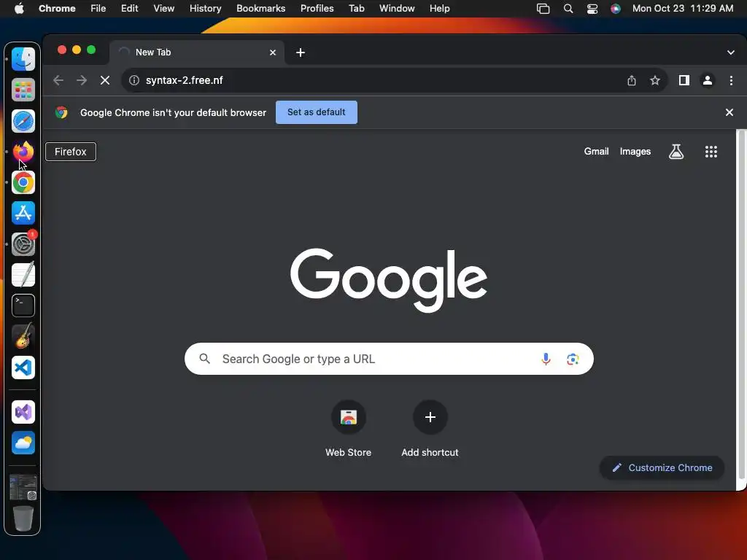Open the Chrome app menu

(57, 8)
